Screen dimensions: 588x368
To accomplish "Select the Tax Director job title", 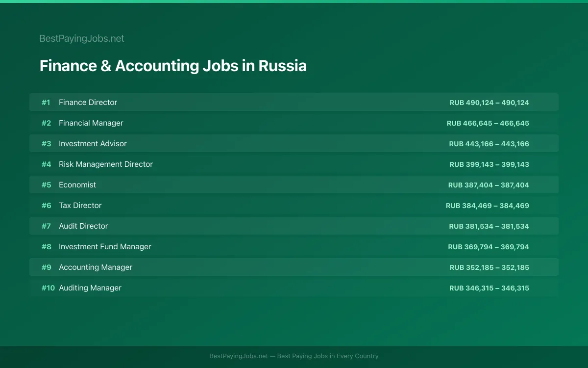I will [80, 206].
